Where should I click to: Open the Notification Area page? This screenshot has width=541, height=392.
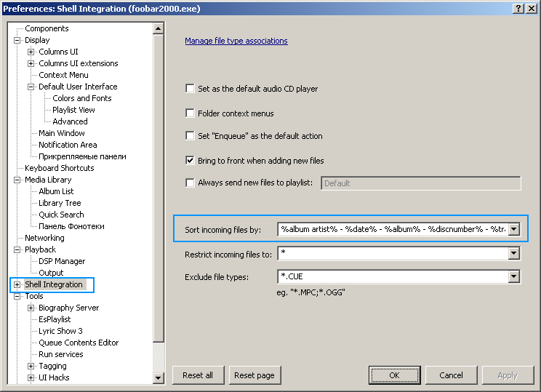(68, 145)
